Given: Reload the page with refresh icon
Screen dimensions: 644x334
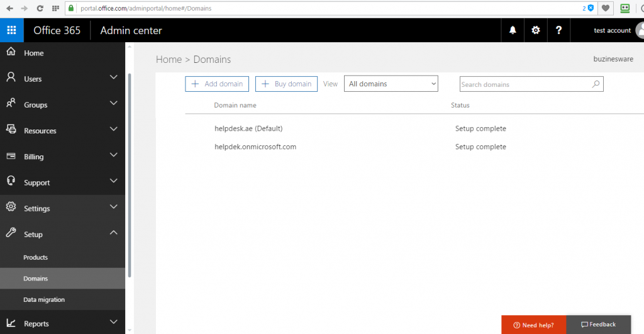Looking at the screenshot, I should pos(40,8).
